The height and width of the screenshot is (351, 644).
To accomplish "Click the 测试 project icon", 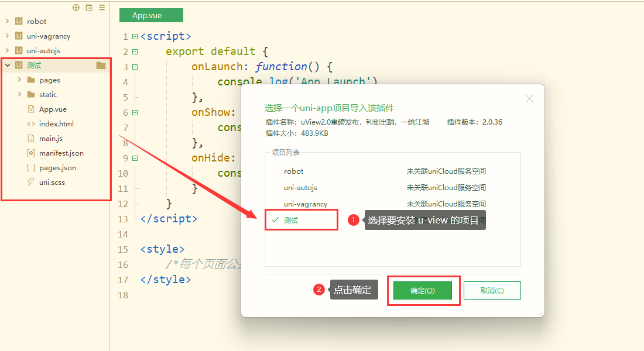I will (x=19, y=65).
